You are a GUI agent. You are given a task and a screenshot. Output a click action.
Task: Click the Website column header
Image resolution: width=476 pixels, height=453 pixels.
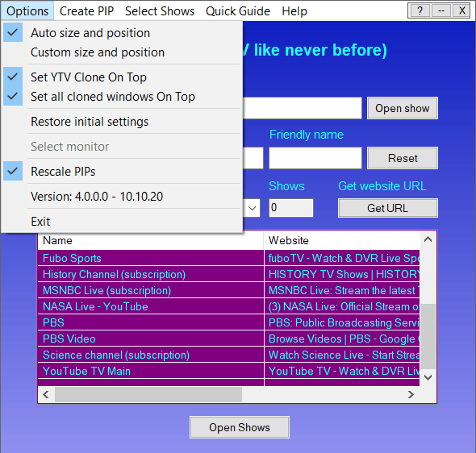tap(342, 240)
